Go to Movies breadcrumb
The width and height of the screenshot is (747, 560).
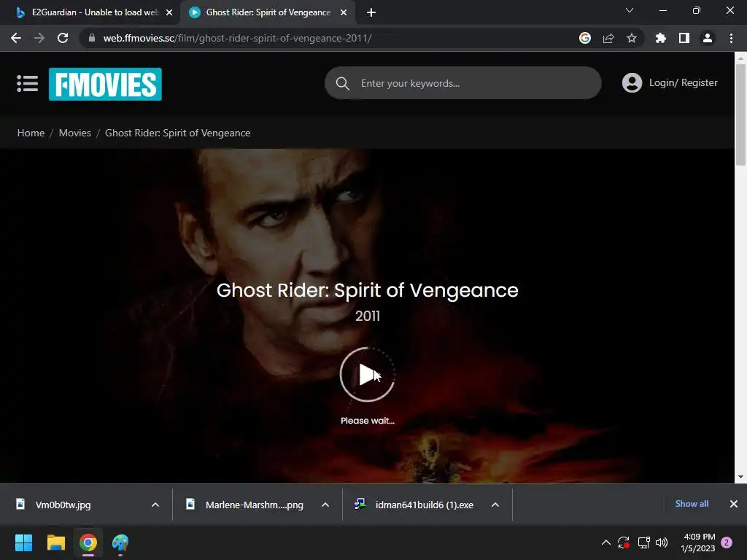[75, 133]
